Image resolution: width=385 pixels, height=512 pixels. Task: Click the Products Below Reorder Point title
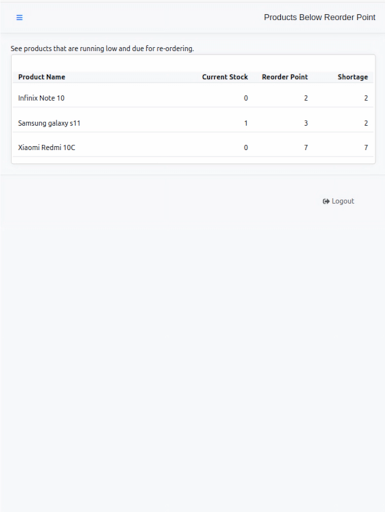click(x=320, y=17)
